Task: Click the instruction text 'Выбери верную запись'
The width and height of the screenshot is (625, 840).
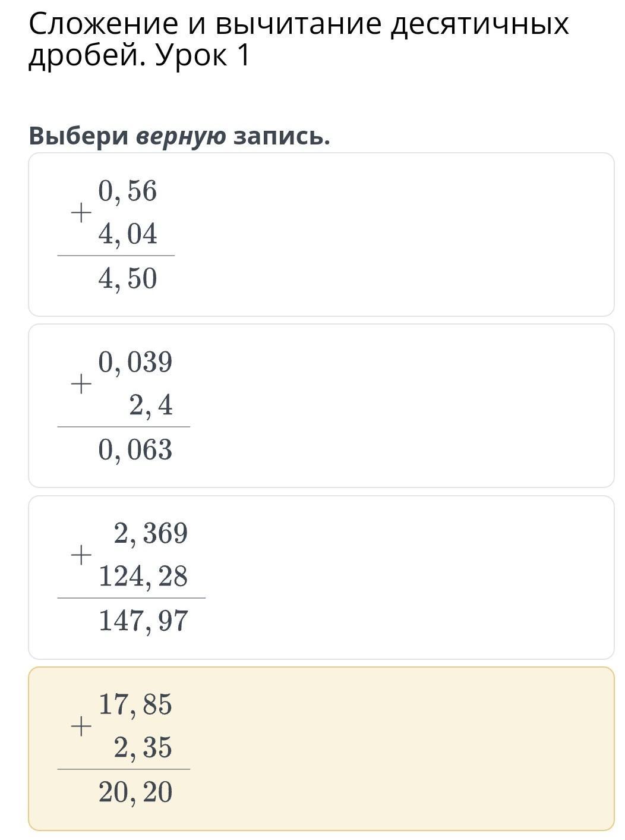Action: 179,136
